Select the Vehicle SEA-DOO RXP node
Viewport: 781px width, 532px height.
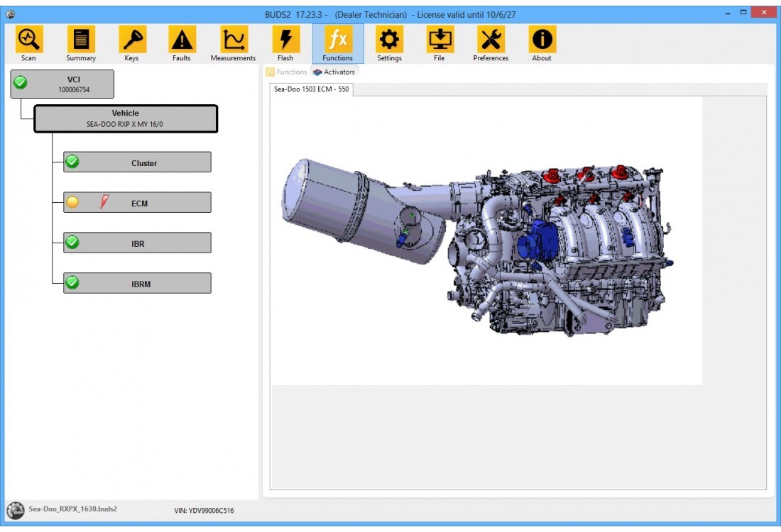pyautogui.click(x=126, y=118)
